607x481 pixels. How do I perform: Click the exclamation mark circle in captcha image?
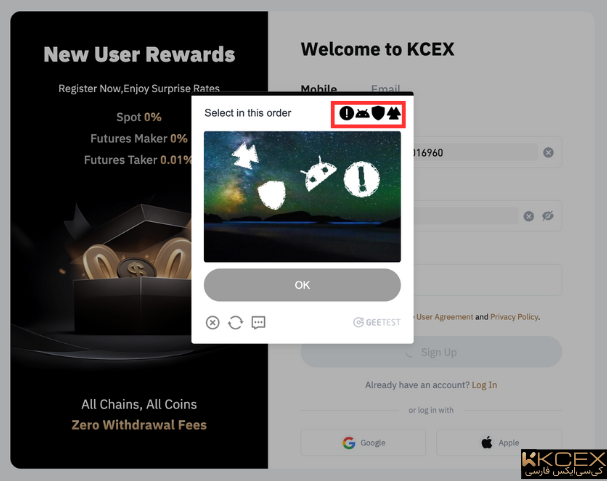click(x=362, y=179)
